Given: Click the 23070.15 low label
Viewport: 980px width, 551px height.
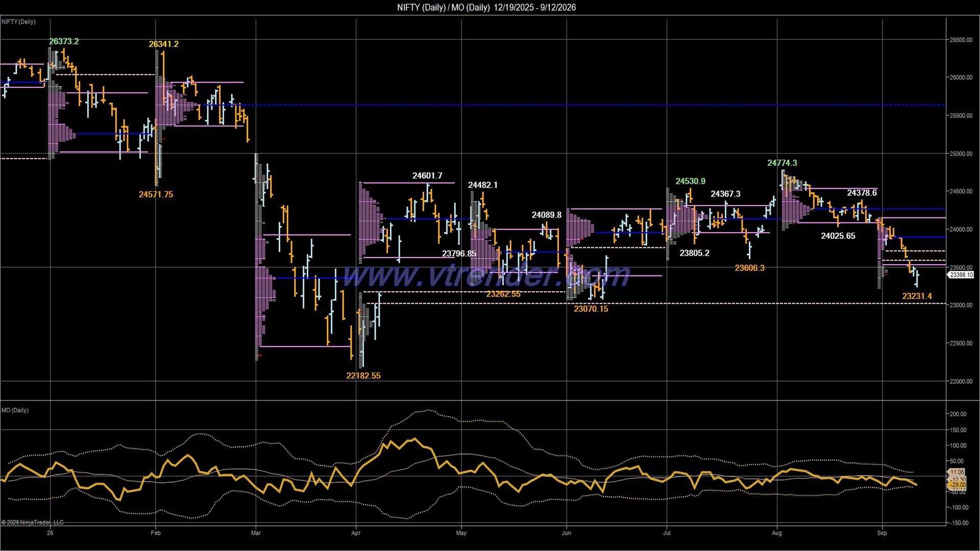Looking at the screenshot, I should pos(591,309).
